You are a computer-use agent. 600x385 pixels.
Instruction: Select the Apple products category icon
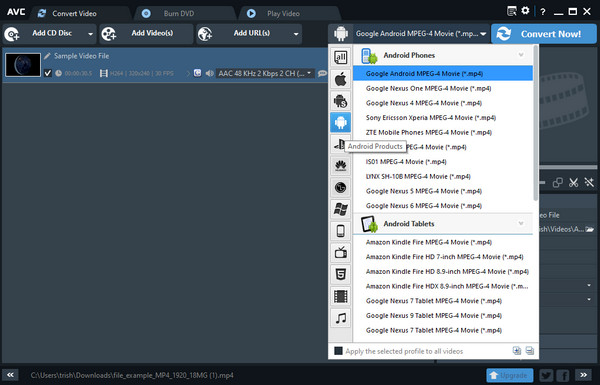tap(340, 79)
